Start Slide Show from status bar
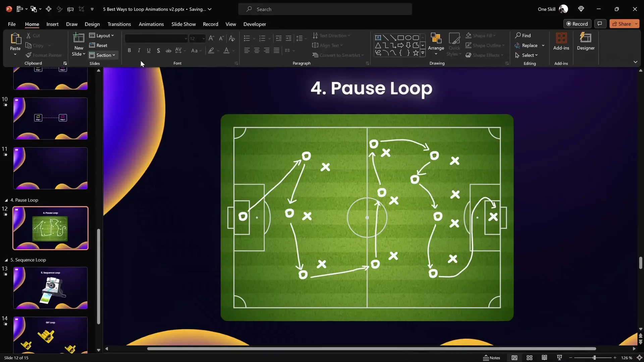The image size is (644, 362). tap(559, 358)
